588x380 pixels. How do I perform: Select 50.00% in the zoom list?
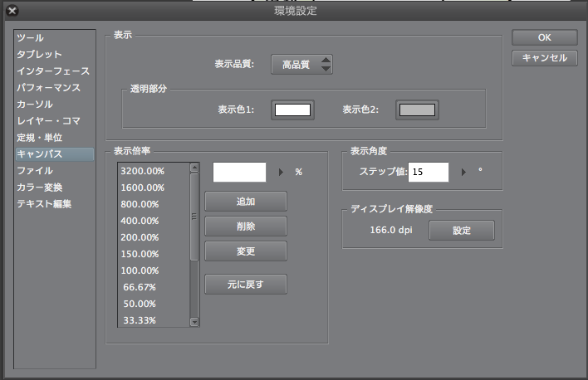pyautogui.click(x=154, y=304)
